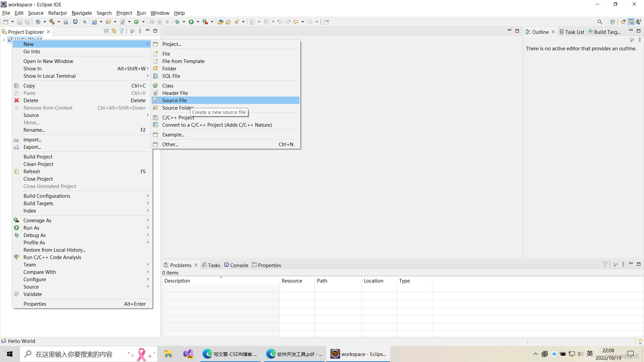Click the New wizard toolbar icon
The height and width of the screenshot is (362, 644).
(x=6, y=22)
